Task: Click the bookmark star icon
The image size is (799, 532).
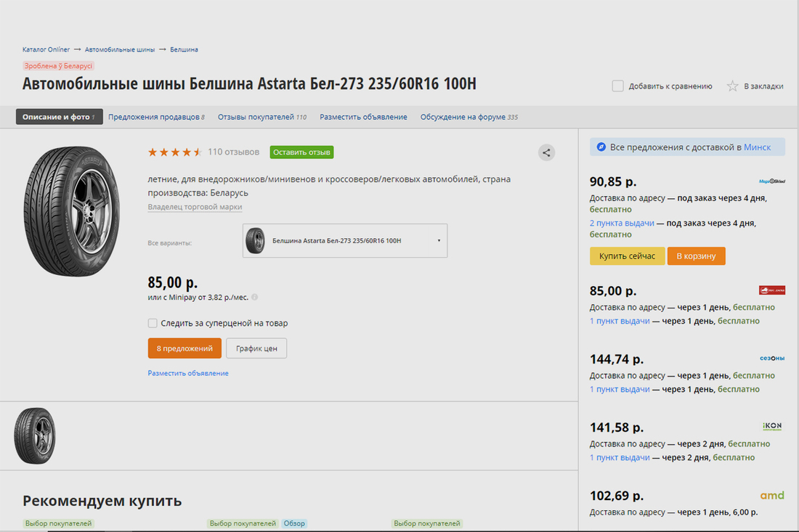Action: [733, 86]
